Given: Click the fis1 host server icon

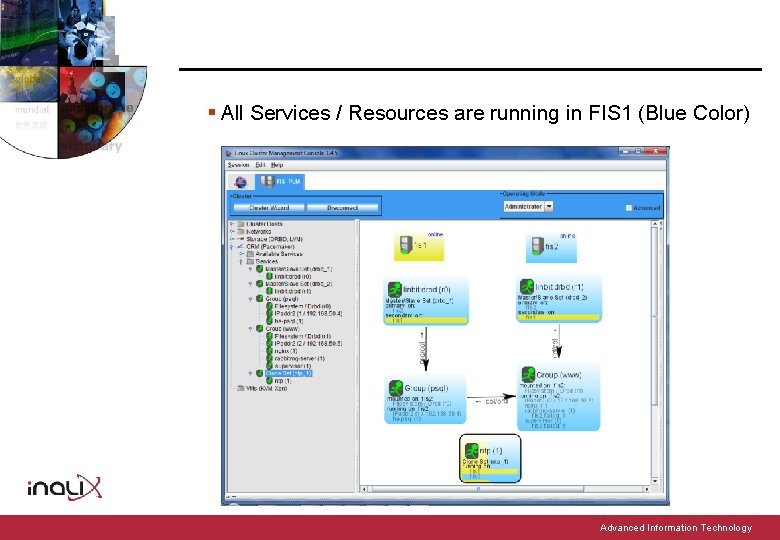Looking at the screenshot, I should (x=405, y=245).
